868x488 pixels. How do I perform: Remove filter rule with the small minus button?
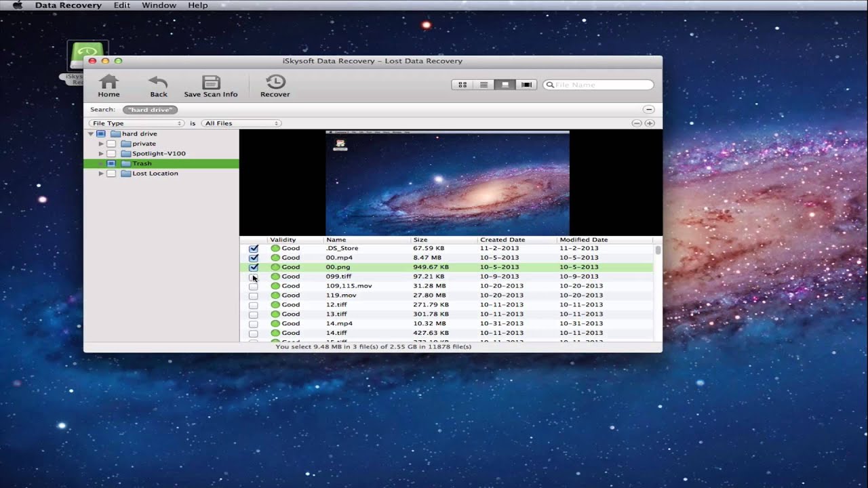(x=636, y=123)
